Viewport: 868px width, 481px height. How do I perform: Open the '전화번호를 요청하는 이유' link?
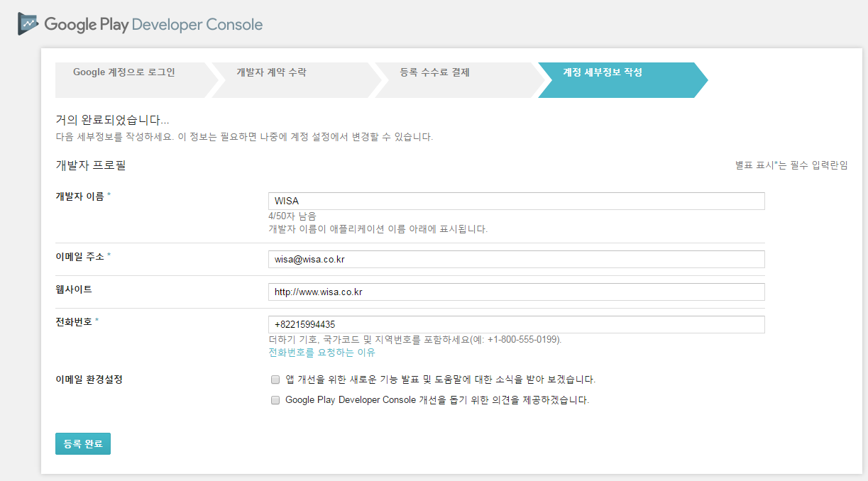[322, 353]
